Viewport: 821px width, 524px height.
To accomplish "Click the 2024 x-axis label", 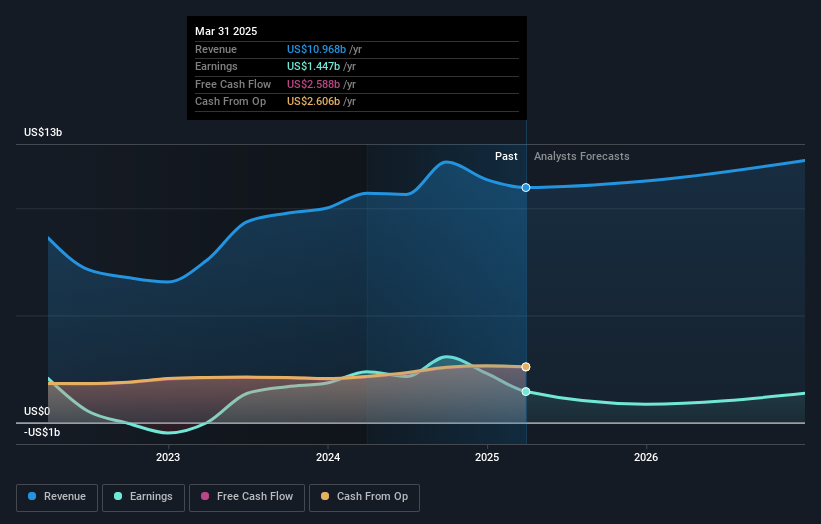I will [x=328, y=457].
